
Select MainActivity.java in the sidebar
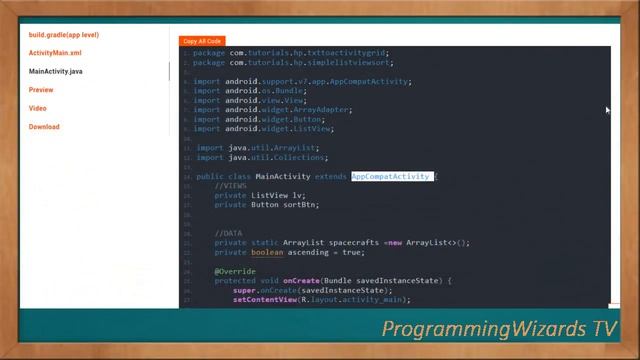(x=56, y=71)
